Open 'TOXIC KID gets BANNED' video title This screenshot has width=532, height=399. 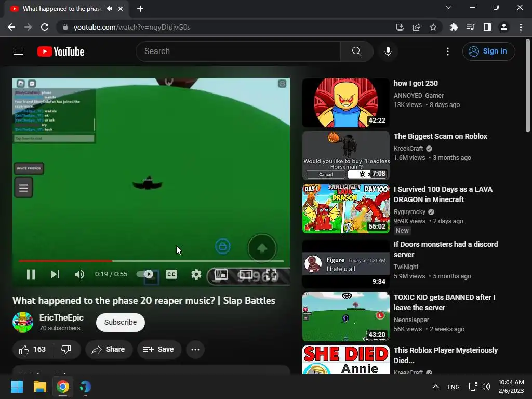point(445,302)
